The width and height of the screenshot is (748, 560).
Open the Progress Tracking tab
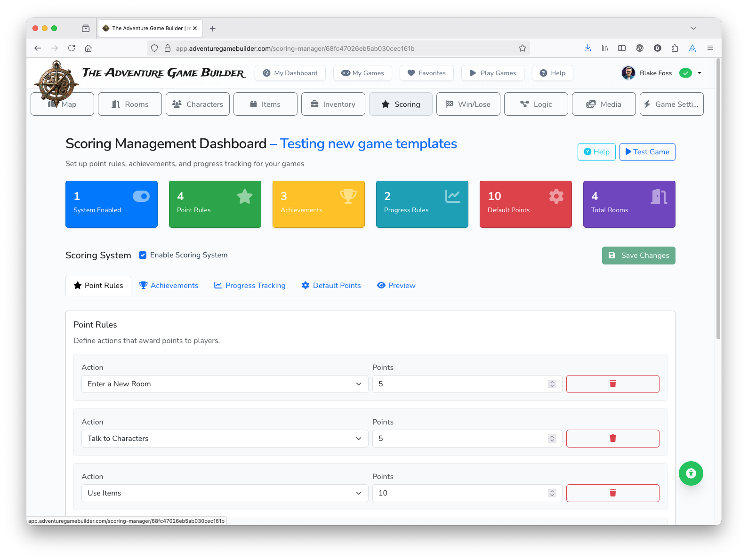250,286
